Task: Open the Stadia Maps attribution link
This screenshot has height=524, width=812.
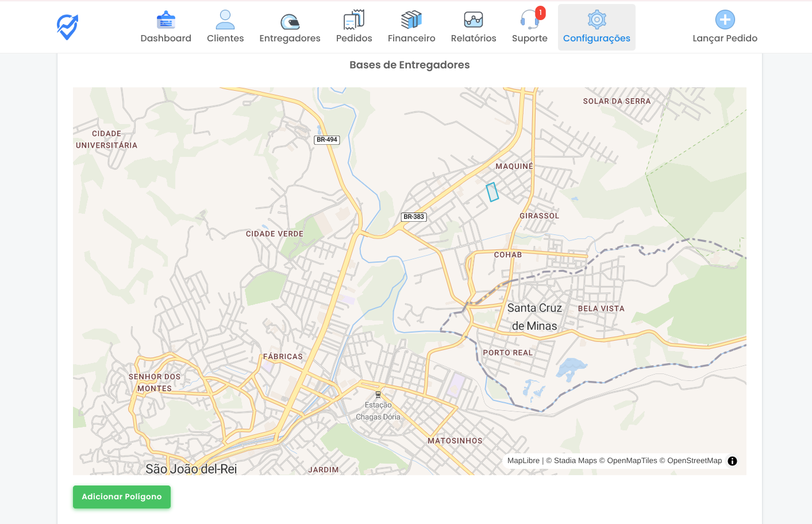Action: (x=575, y=461)
